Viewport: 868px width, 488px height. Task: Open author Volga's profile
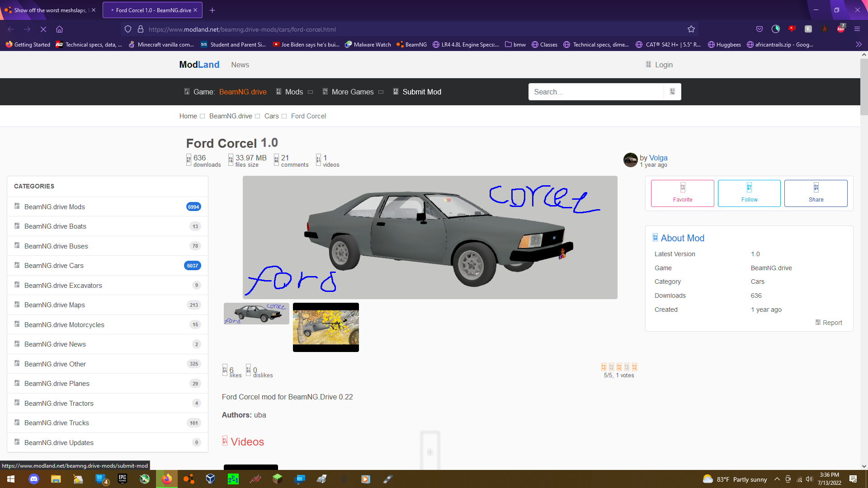[658, 158]
